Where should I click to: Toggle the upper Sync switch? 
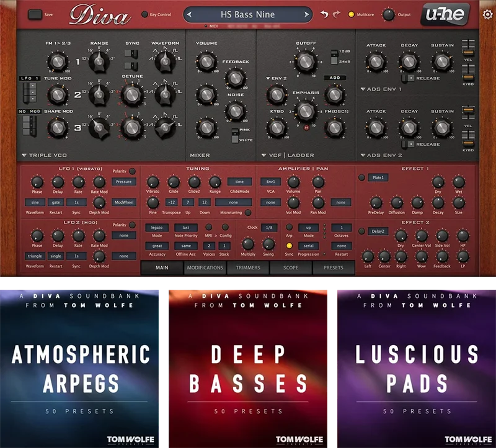[131, 54]
